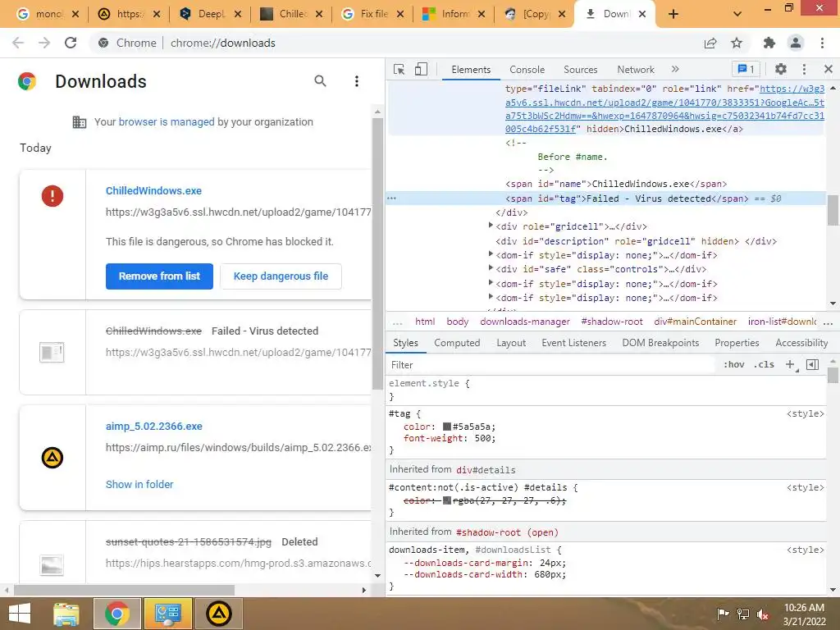Open Chrome's main three-dot menu
This screenshot has width=840, height=630.
[x=822, y=43]
